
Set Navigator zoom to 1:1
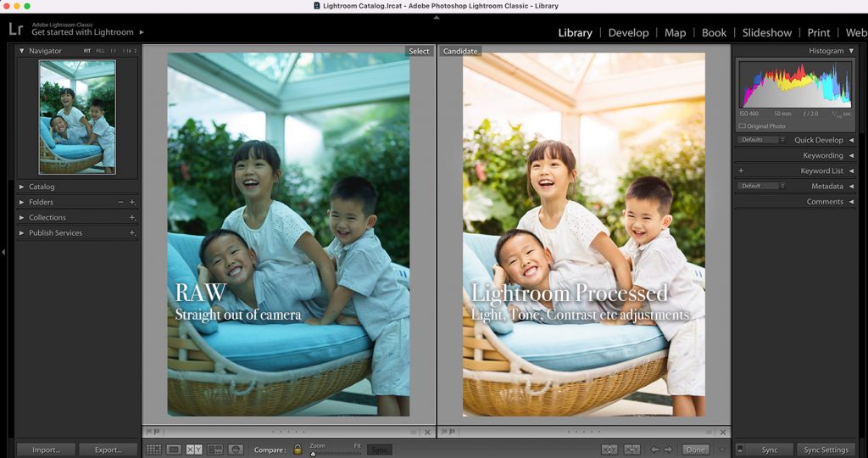113,51
